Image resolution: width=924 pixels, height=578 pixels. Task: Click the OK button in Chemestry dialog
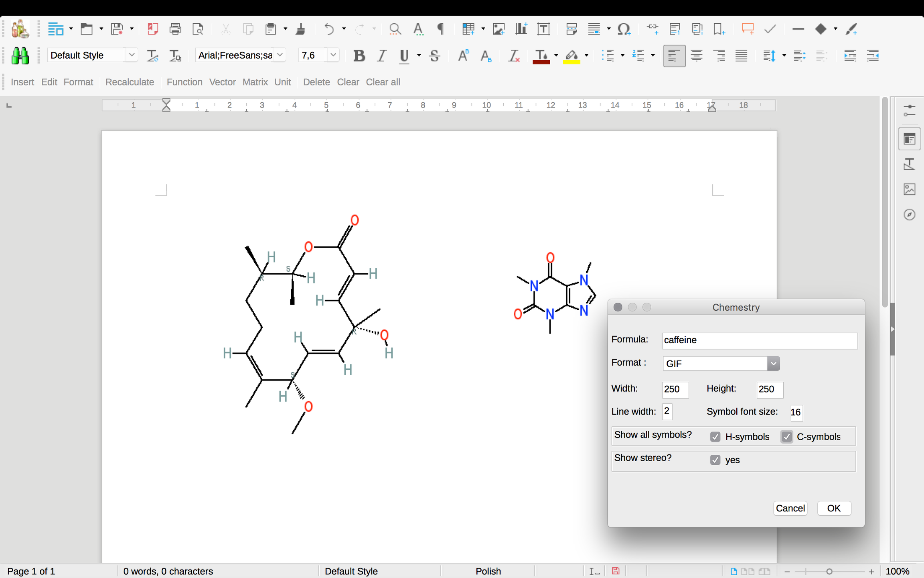click(x=834, y=509)
